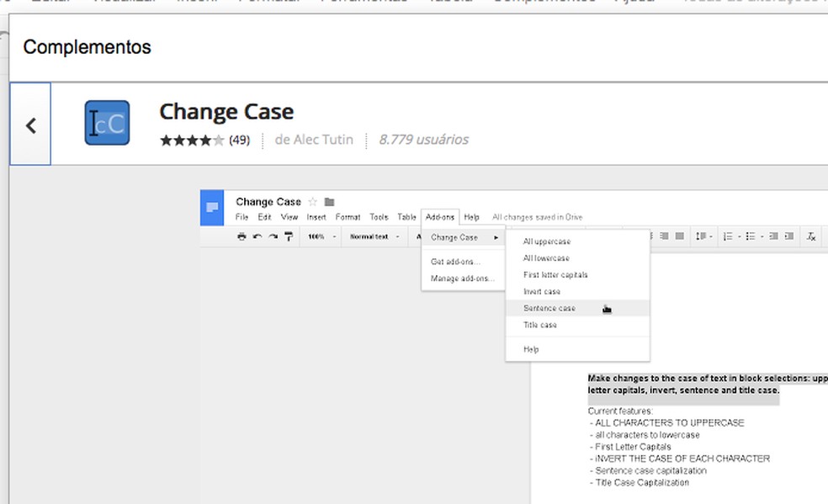Open the 100% zoom dropdown

321,237
